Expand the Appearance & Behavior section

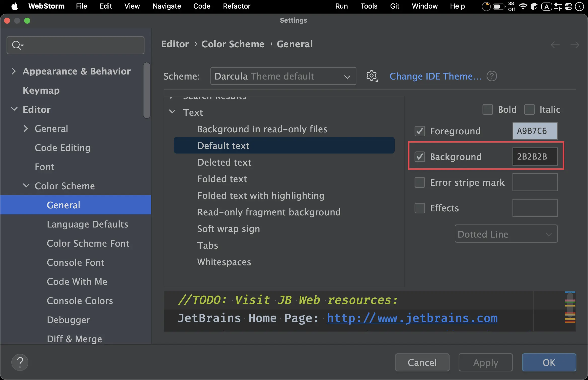click(x=14, y=71)
